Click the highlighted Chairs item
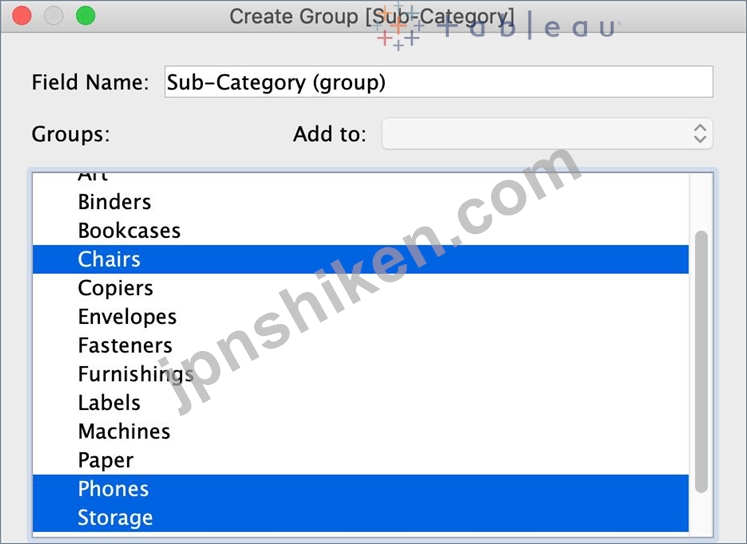 point(361,259)
